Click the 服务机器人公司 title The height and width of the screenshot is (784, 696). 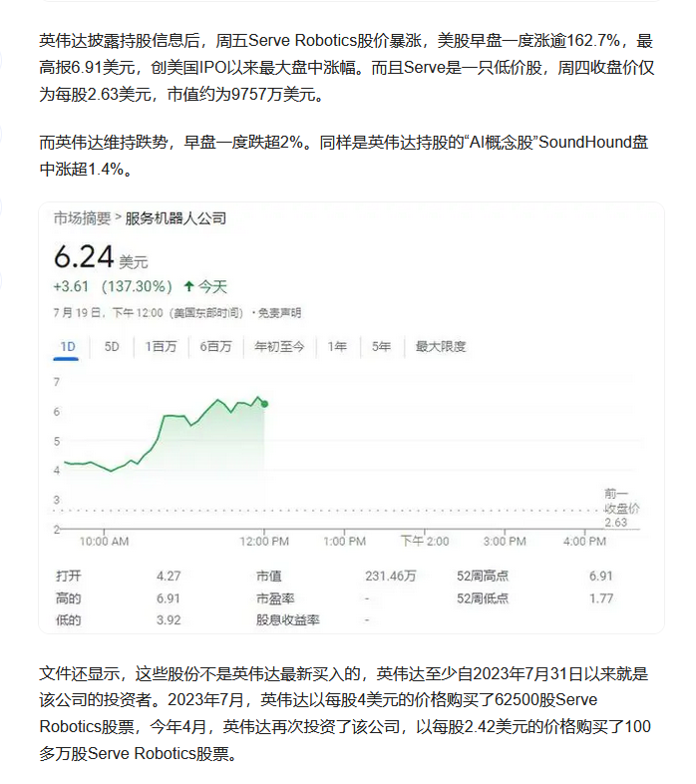click(175, 218)
